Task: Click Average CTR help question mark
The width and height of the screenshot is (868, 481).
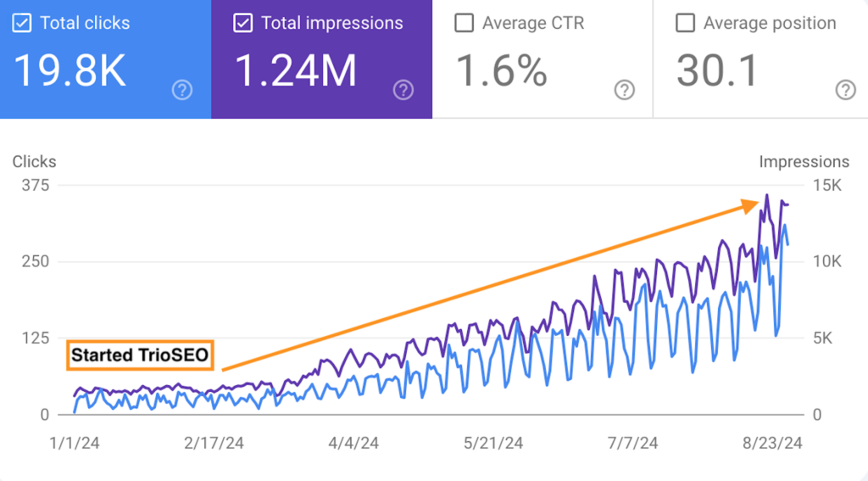Action: (x=625, y=90)
